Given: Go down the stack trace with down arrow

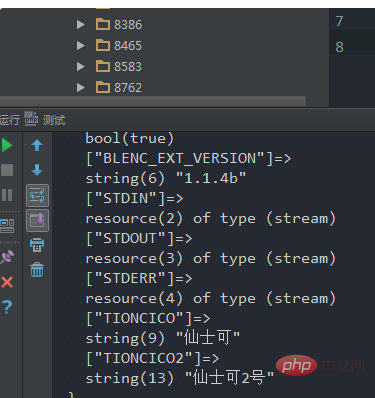Looking at the screenshot, I should tap(37, 170).
